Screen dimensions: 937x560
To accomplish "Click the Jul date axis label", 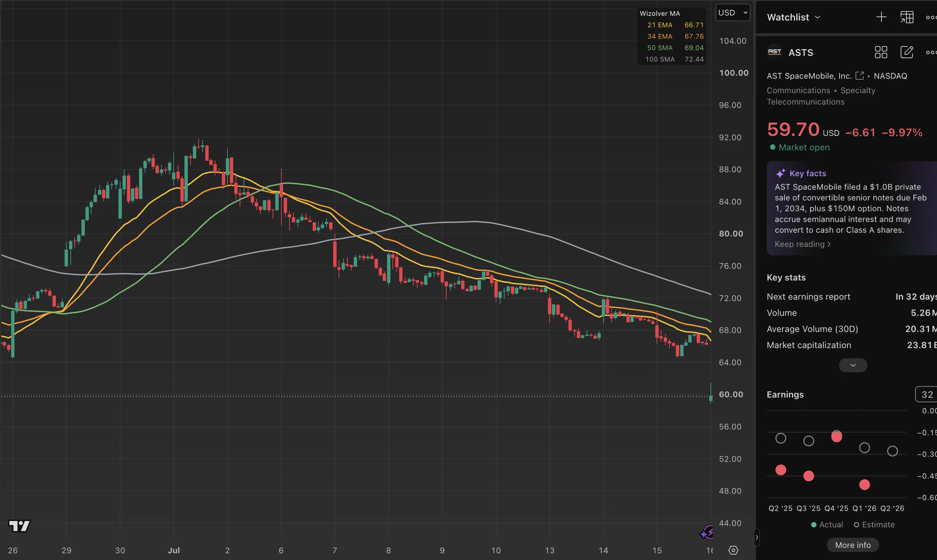I will coord(174,550).
